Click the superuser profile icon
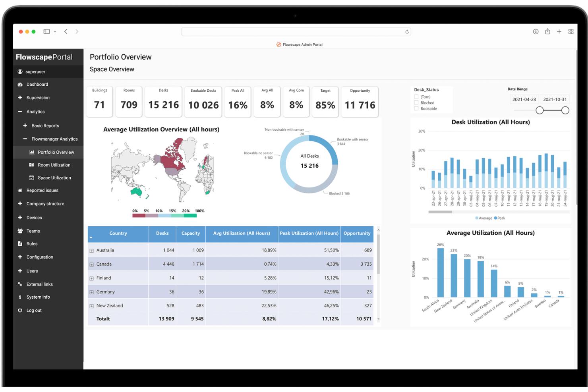588x392 pixels. click(x=20, y=71)
